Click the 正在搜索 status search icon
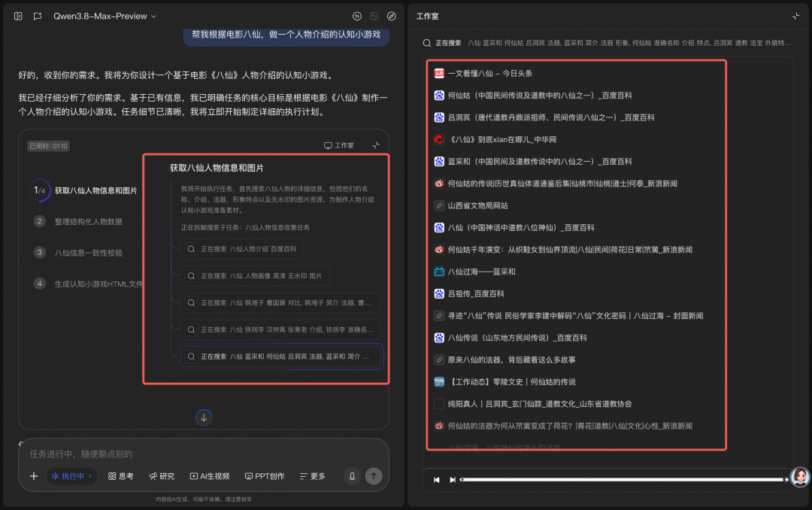The width and height of the screenshot is (812, 510). click(427, 43)
